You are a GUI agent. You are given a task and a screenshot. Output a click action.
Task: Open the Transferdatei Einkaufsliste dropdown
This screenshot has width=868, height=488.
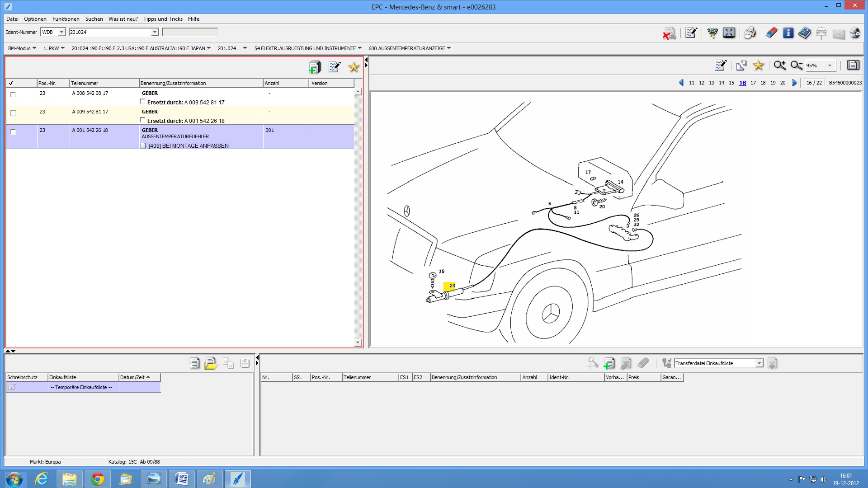click(759, 363)
